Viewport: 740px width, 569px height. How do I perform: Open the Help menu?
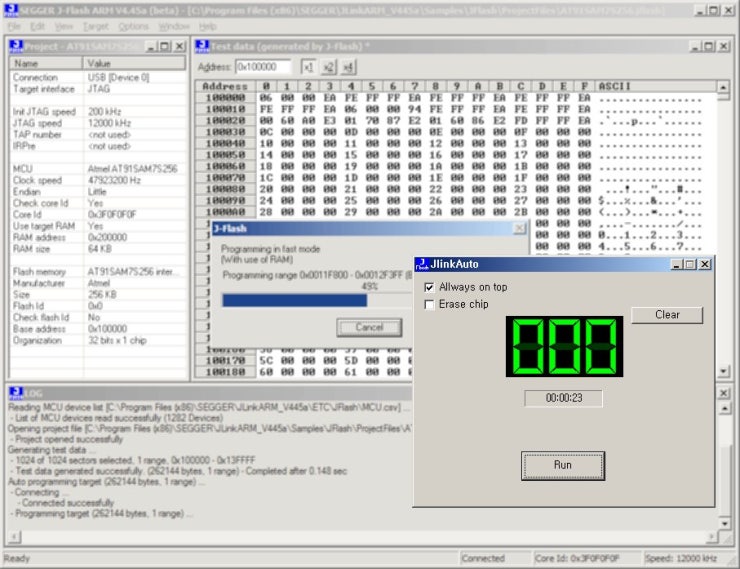pyautogui.click(x=207, y=26)
